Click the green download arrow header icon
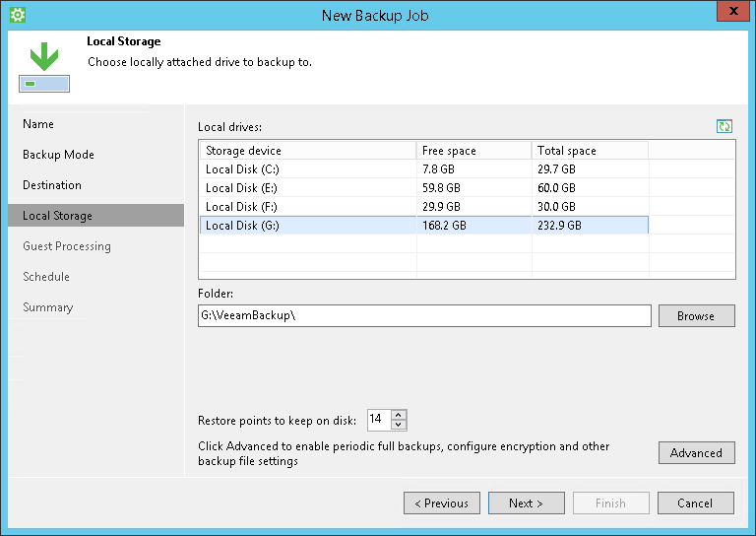This screenshot has width=756, height=536. (x=44, y=67)
